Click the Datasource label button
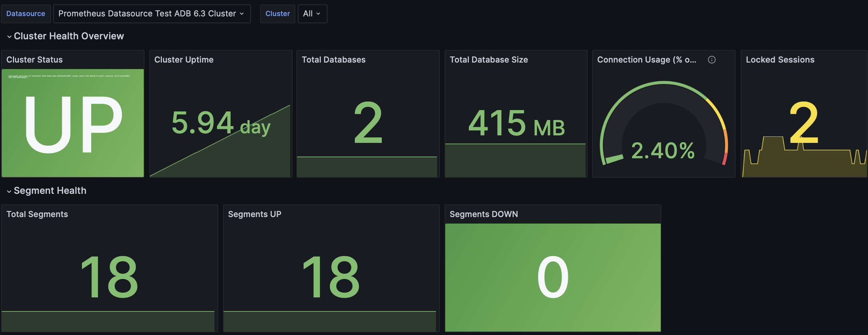 coord(26,14)
